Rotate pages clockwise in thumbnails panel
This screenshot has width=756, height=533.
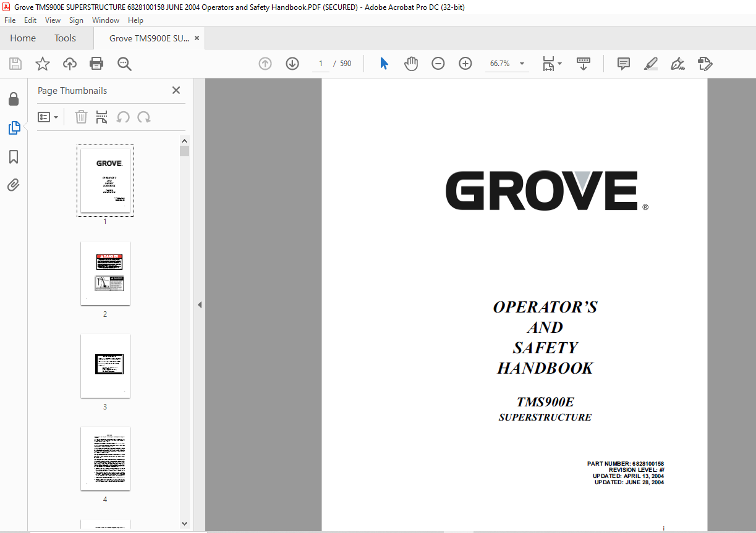point(144,117)
